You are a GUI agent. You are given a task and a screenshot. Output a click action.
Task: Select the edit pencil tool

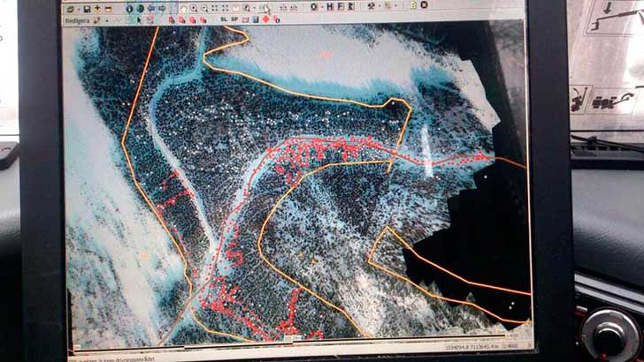98,20
